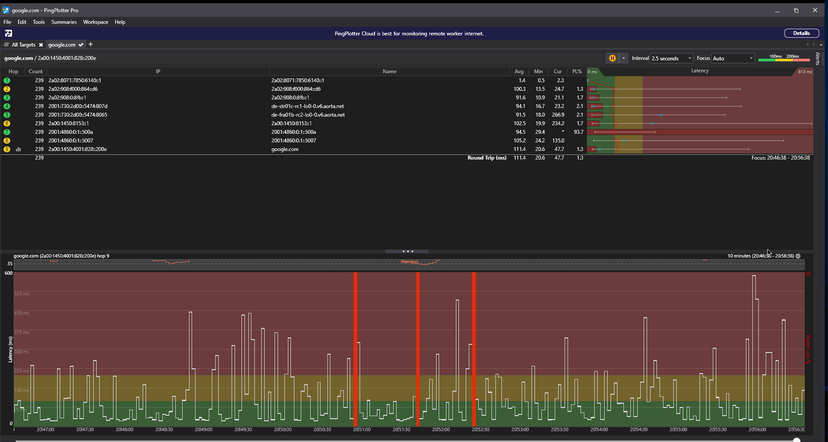The height and width of the screenshot is (442, 828).
Task: Select IP cell 2a02:8071:7850:6140::1
Action: (75, 80)
